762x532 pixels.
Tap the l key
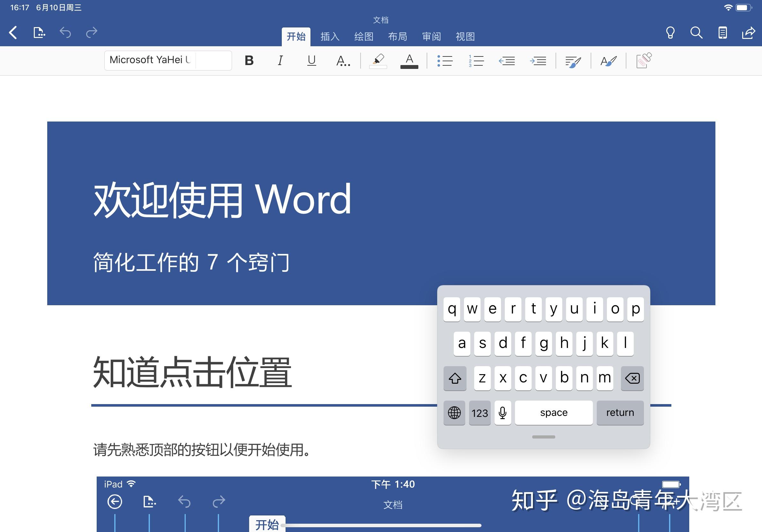(x=625, y=344)
